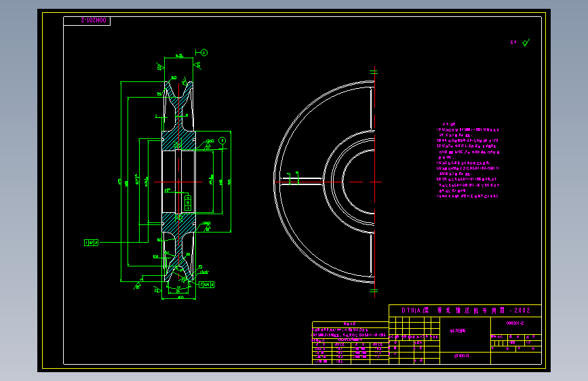Screen dimensions: 588x381
Task: Click datum A circle symbol above section view
Action: 204,52
